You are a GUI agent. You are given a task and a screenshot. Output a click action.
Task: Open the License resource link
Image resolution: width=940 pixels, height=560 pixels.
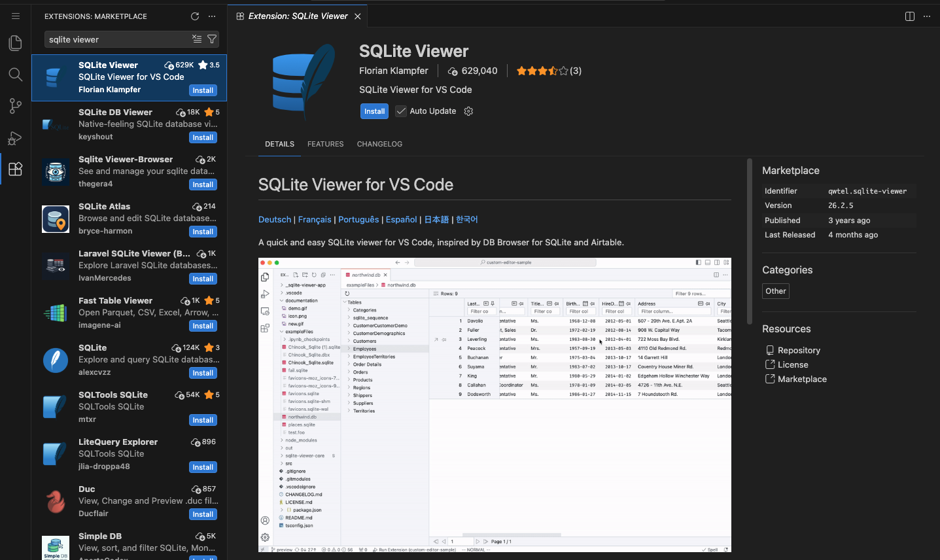793,365
